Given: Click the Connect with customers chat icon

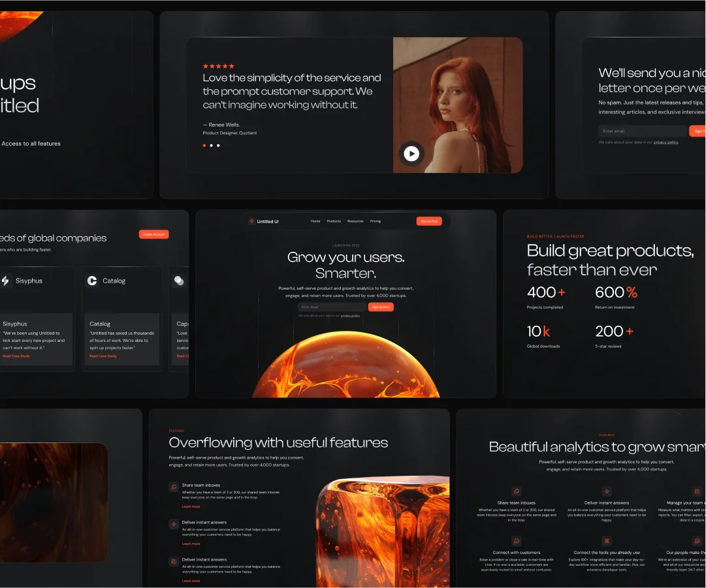Looking at the screenshot, I should tap(517, 541).
